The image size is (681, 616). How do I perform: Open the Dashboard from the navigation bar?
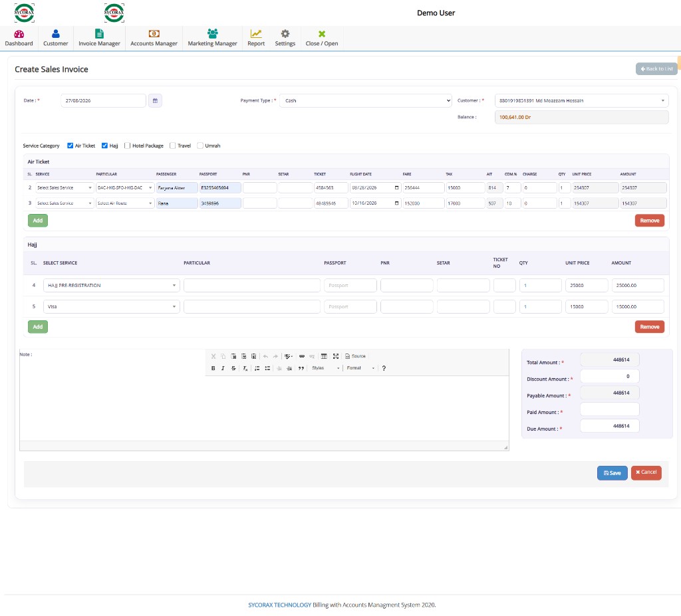tap(19, 38)
